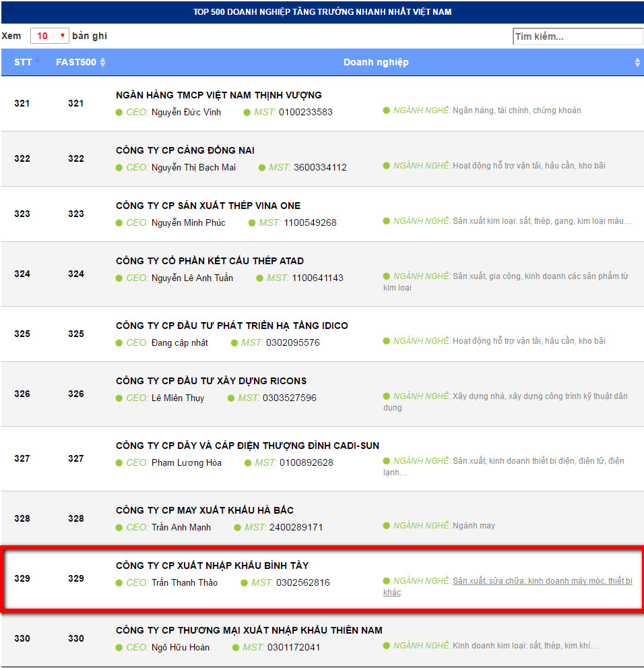Select tax code 0100233583

tap(306, 113)
